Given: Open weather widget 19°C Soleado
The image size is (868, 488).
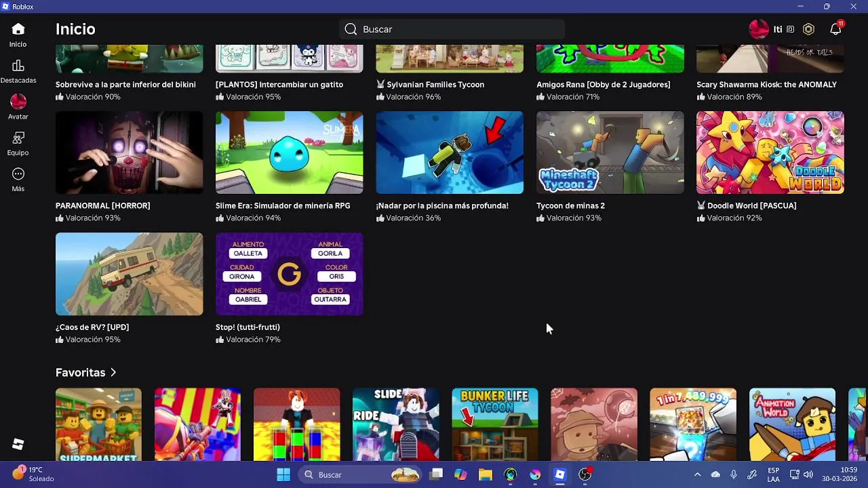Looking at the screenshot, I should click(33, 474).
